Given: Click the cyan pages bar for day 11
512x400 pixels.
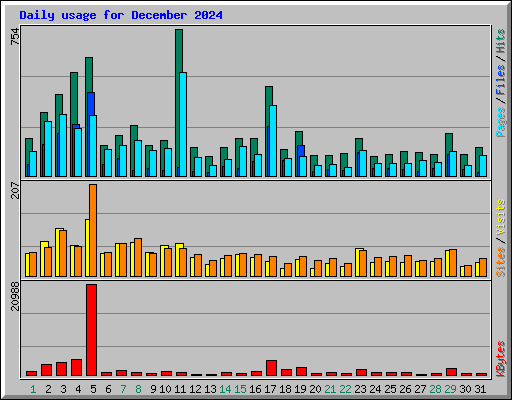Looking at the screenshot, I should tap(183, 124).
